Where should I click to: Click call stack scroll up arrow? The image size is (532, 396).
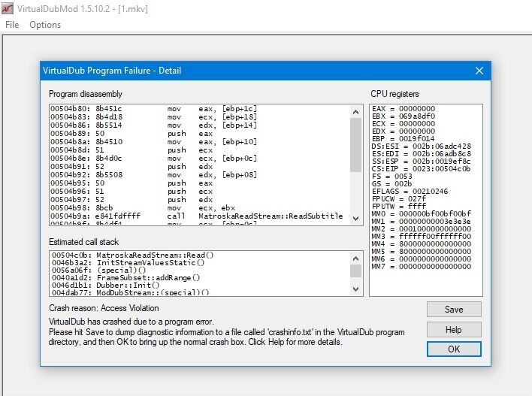(x=355, y=258)
